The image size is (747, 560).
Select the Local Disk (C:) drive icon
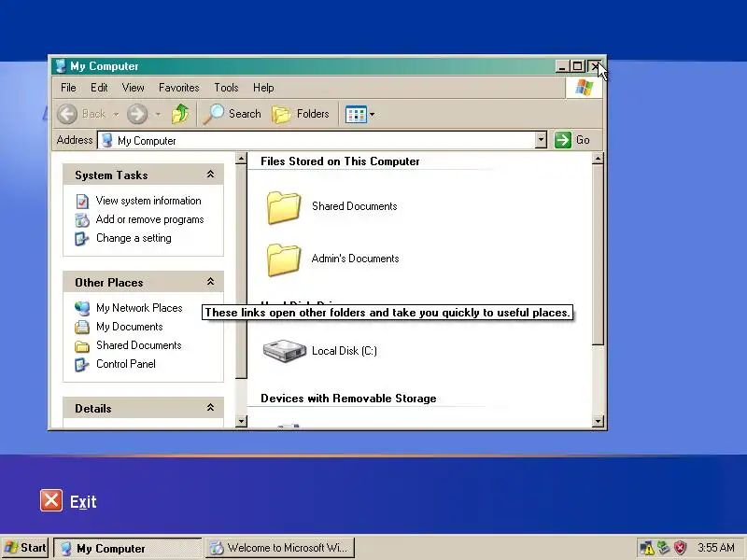285,351
